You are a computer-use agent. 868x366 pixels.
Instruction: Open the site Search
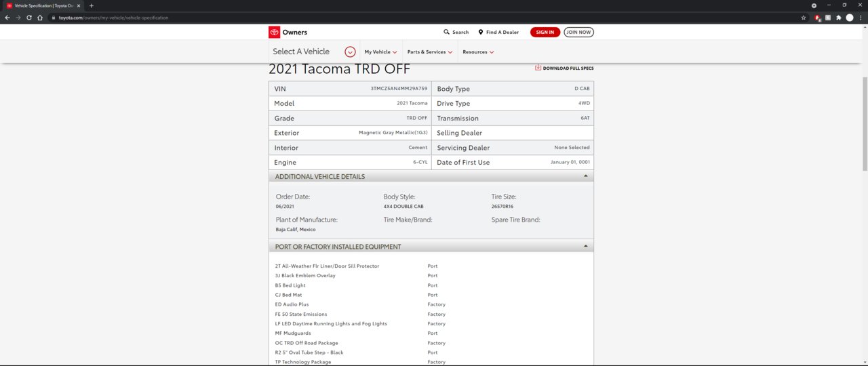pyautogui.click(x=456, y=32)
